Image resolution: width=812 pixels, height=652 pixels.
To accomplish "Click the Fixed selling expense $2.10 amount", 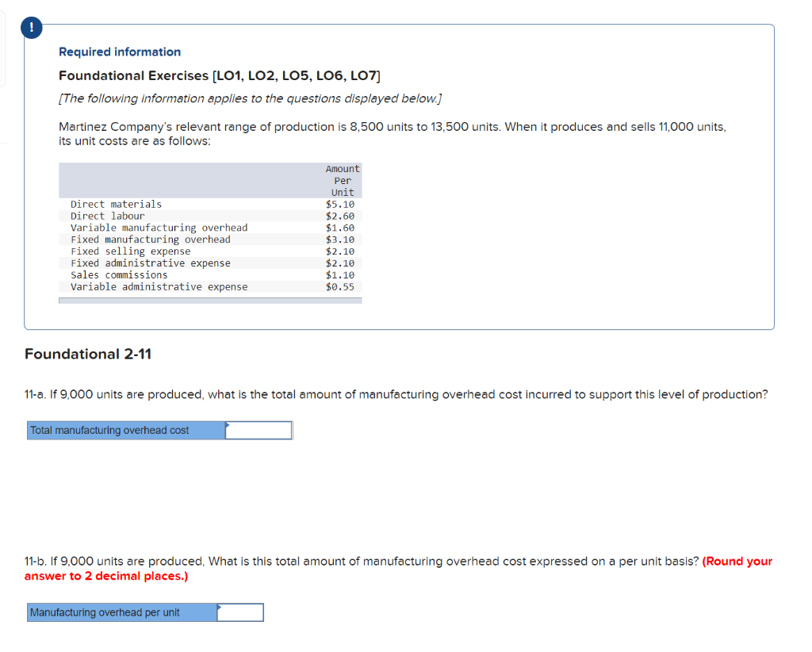I will [x=340, y=251].
